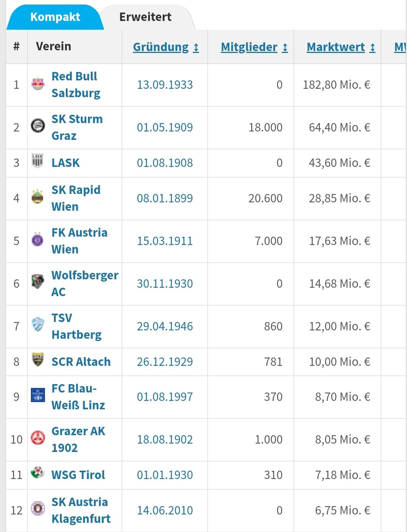Viewport: 407px width, 532px height.
Task: Switch to the Erweitert tab
Action: [x=145, y=17]
